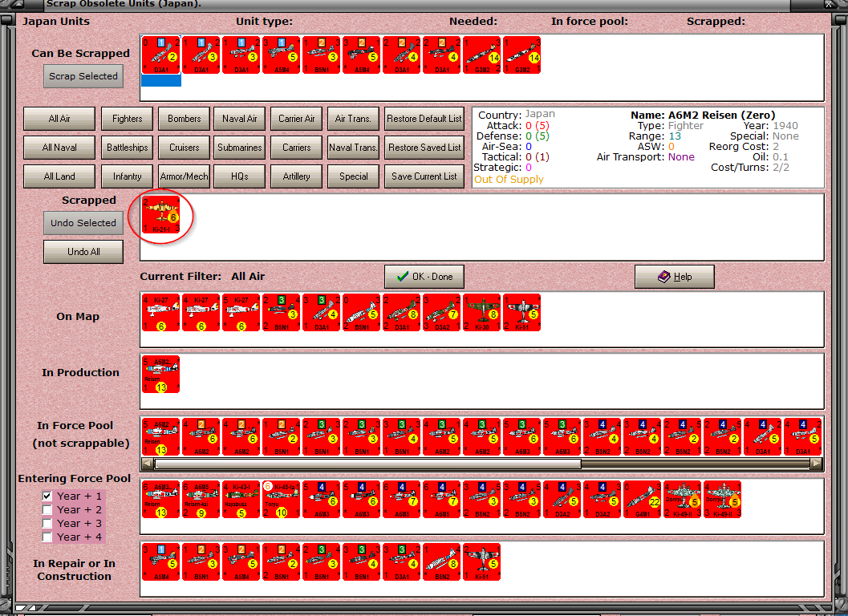Select the A5M4 with blue 1 badge In Repair
This screenshot has width=848, height=616.
pyautogui.click(x=161, y=562)
